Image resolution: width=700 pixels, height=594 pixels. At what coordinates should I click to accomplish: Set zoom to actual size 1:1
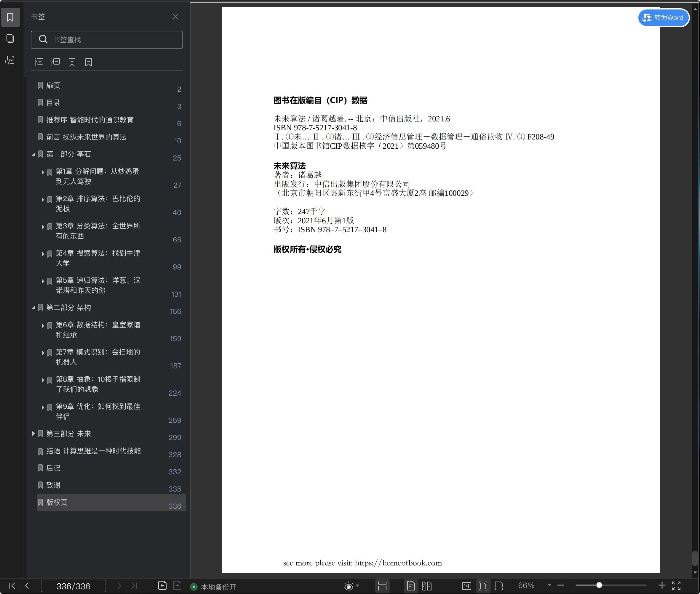pyautogui.click(x=467, y=586)
